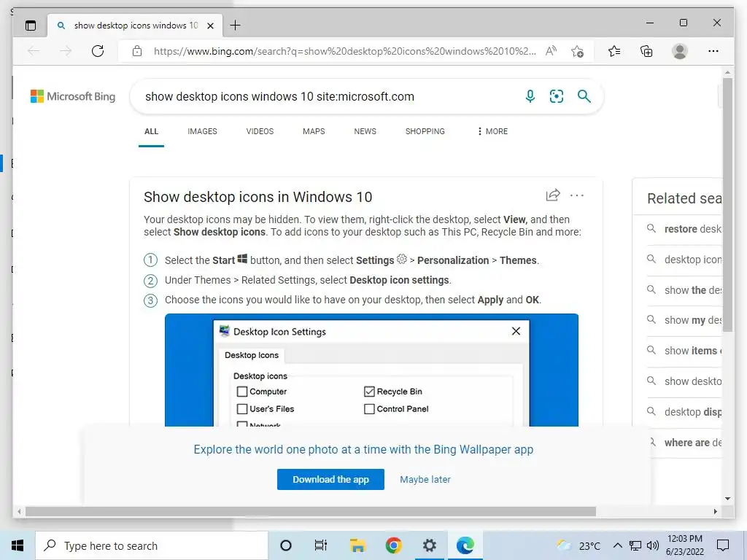Open the volume tray icon
Screen dimensions: 747x560
coord(653,545)
